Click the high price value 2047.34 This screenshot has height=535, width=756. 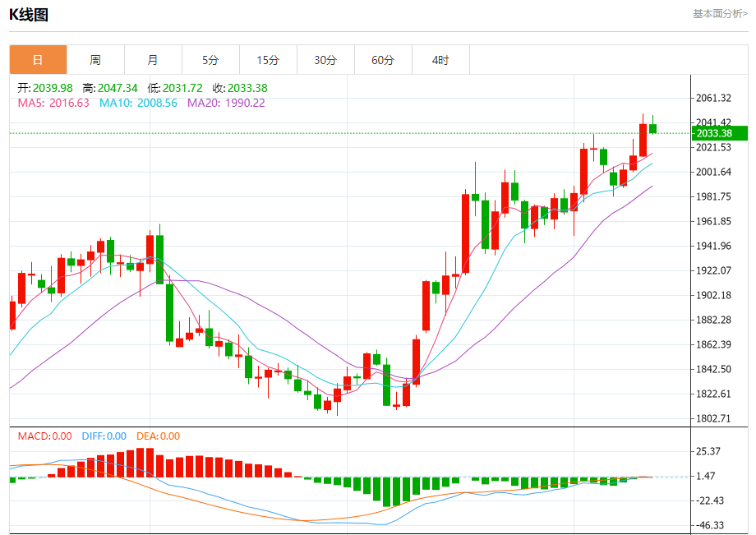118,88
